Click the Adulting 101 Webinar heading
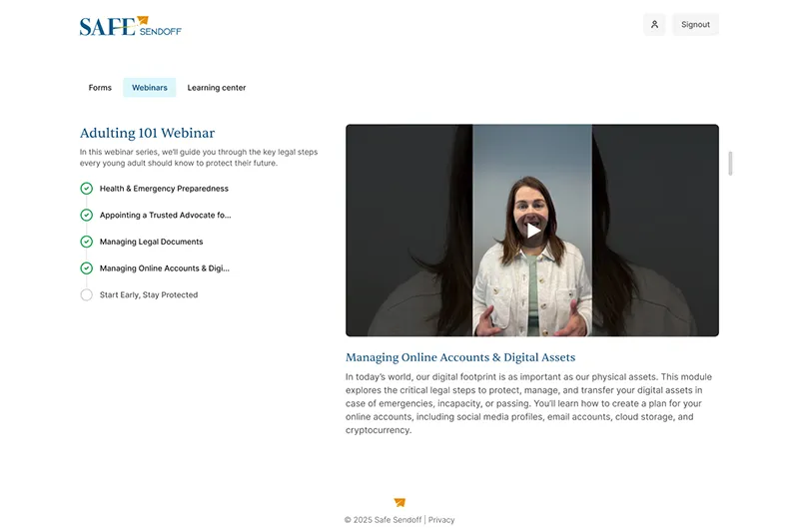Screen dimensions: 799x532 pyautogui.click(x=147, y=133)
